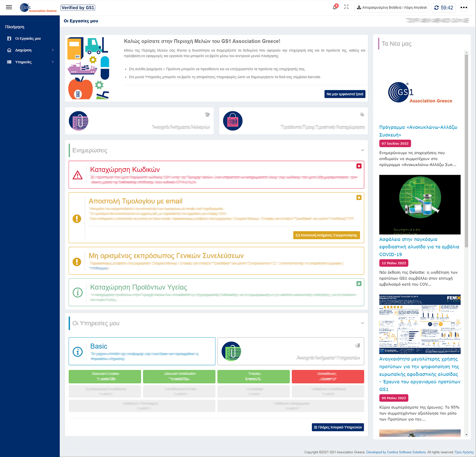Open the notifications bell
This screenshot has height=457, width=476.
335,7
